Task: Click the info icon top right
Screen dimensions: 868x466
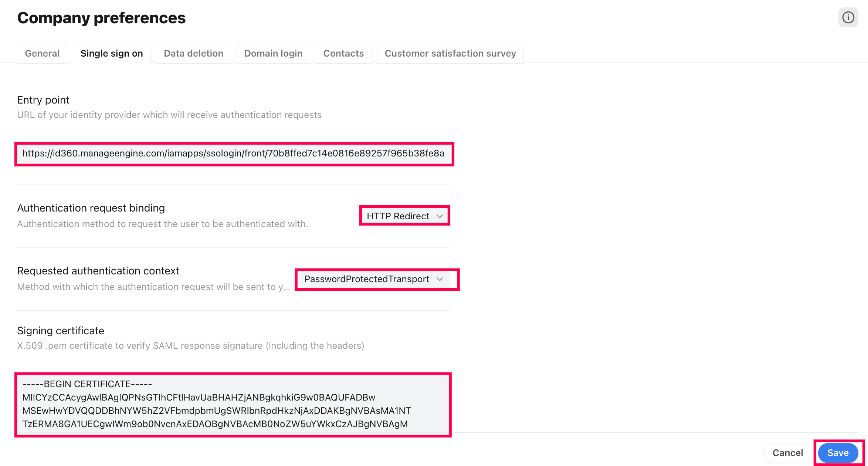Action: 848,17
